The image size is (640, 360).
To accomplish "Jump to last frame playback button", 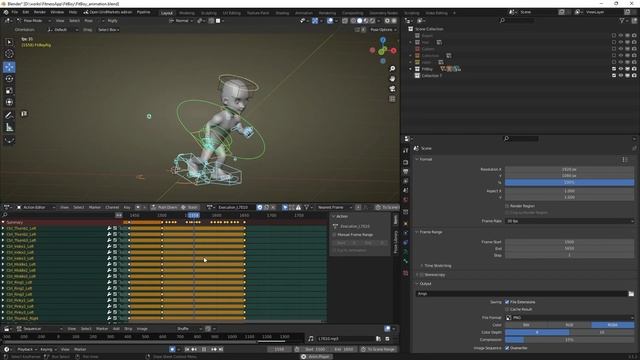I will pyautogui.click(x=221, y=349).
